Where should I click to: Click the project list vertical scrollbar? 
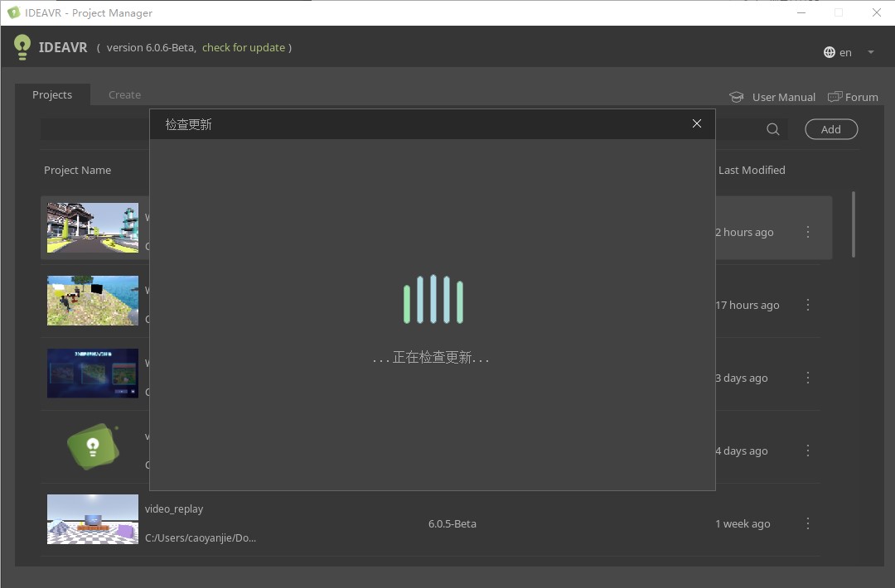[854, 224]
